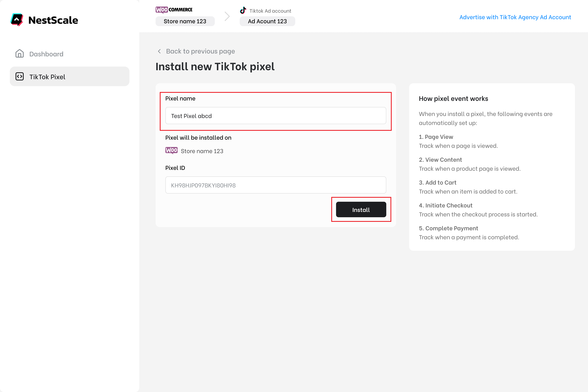Click the '1. Page View' event text
This screenshot has height=392, width=588.
tap(436, 137)
